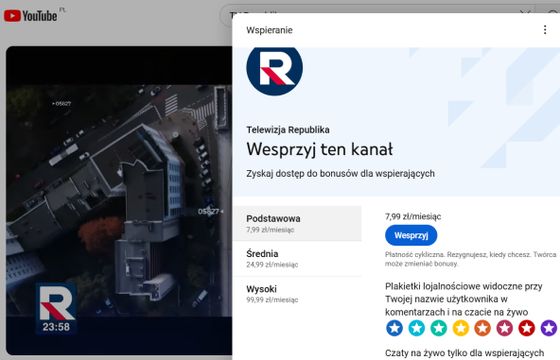Click the yellow star loyalty badge
Screen dimensions: 560x360
coord(461,328)
